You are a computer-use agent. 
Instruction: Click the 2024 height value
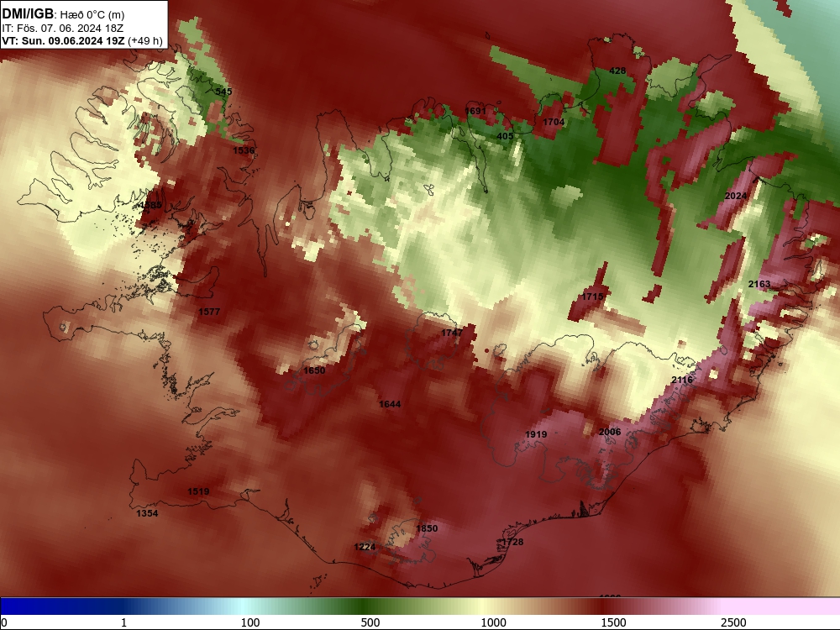736,196
